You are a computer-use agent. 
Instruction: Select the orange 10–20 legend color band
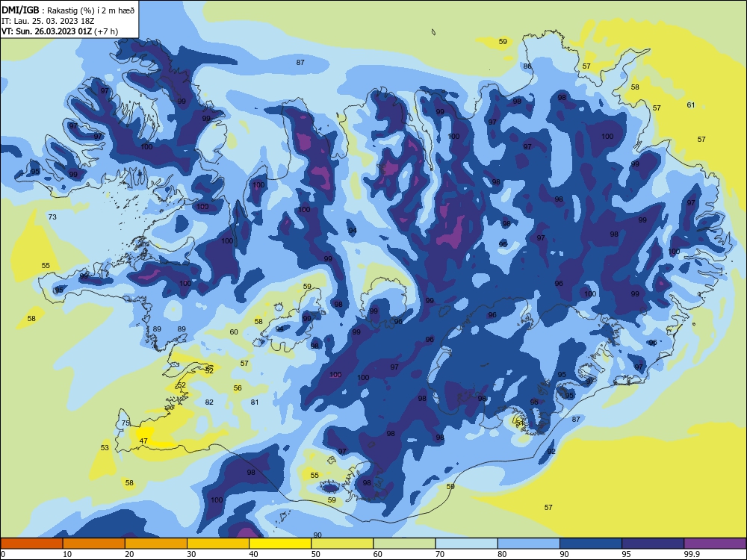(x=94, y=544)
